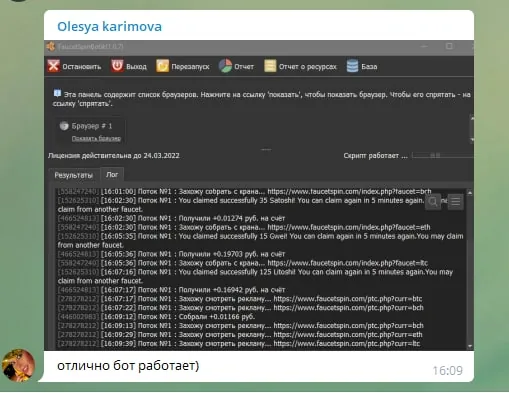Click the user avatar next to message
Image resolution: width=509 pixels, height=393 pixels.
18,366
